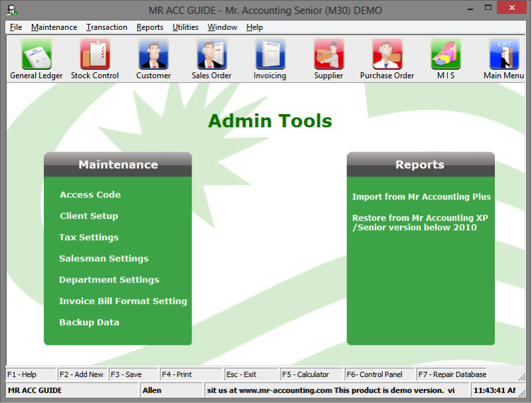Open the File menu

pos(16,27)
